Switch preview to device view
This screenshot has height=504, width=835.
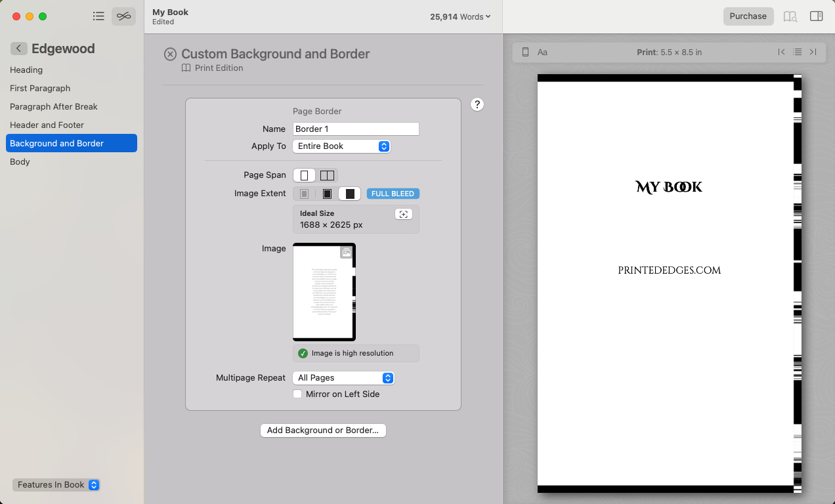point(525,52)
